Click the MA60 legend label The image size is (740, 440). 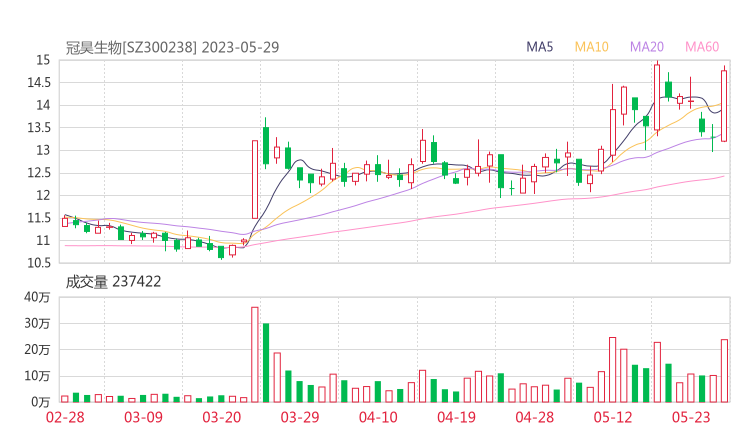(702, 47)
